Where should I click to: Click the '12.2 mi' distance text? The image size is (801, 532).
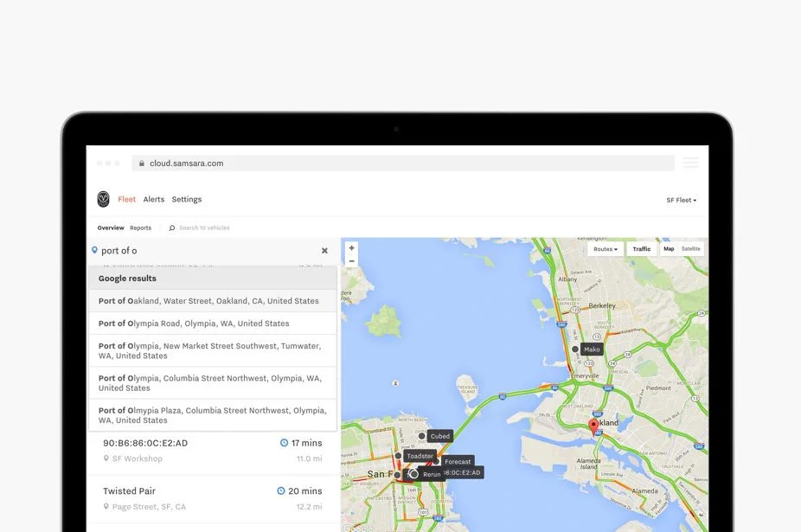click(x=310, y=507)
